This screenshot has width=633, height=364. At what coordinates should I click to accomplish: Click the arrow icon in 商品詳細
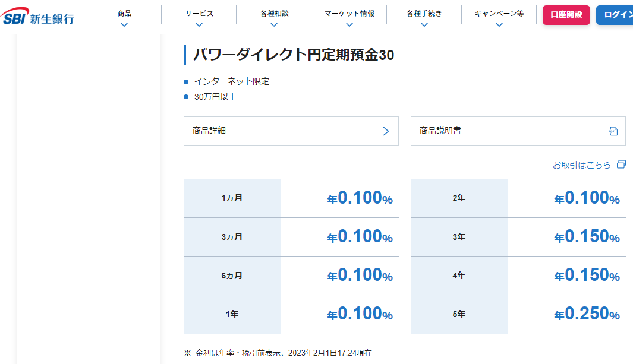[386, 131]
